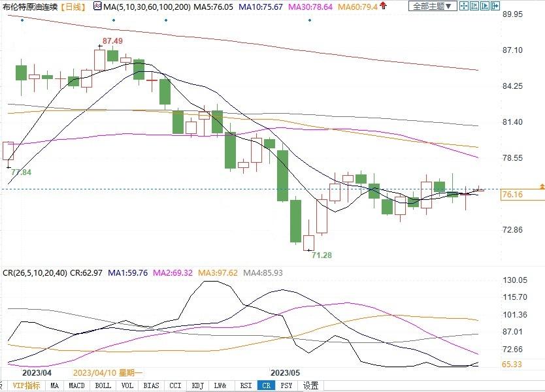
Task: Switch to the MACD indicator tab
Action: [76, 385]
